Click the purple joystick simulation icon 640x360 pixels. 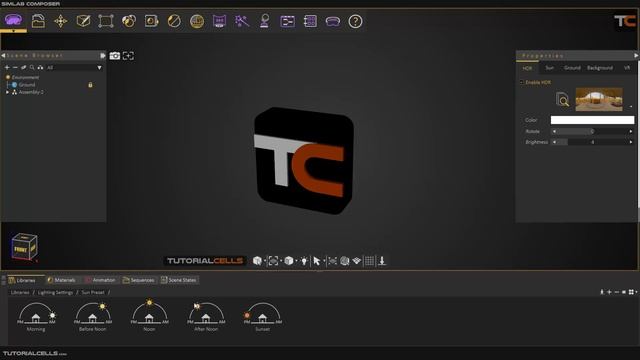coord(264,21)
